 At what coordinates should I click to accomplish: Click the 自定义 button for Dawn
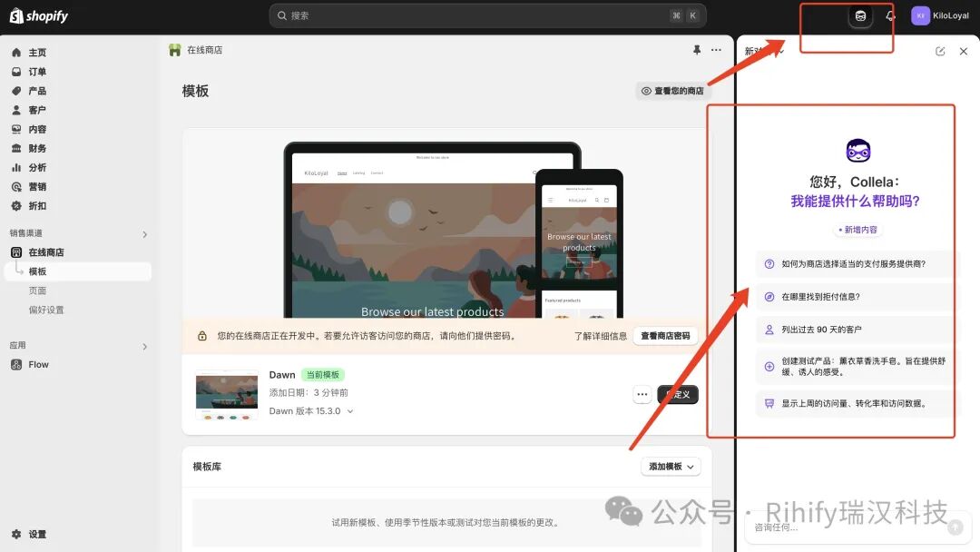point(678,394)
